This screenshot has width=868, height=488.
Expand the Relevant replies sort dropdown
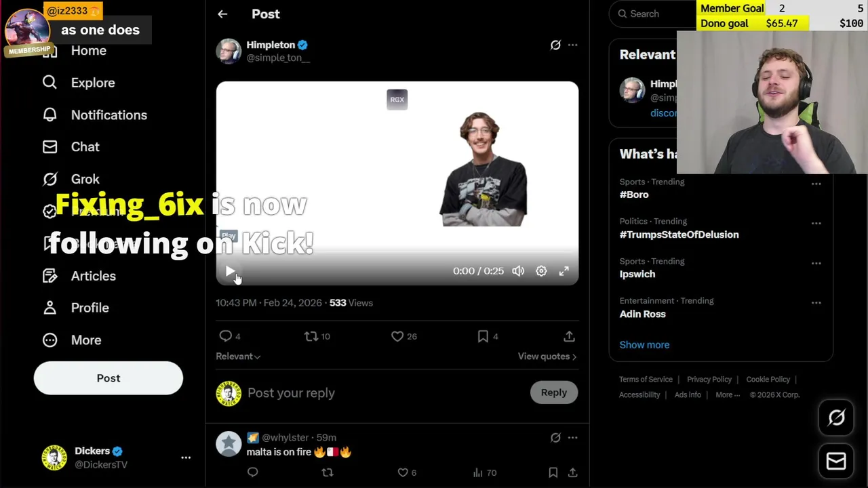[238, 357]
